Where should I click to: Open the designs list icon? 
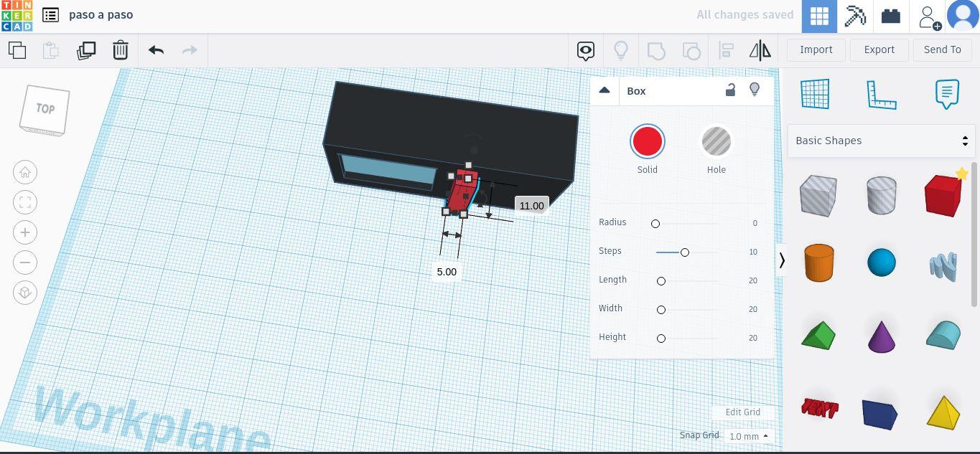click(50, 15)
